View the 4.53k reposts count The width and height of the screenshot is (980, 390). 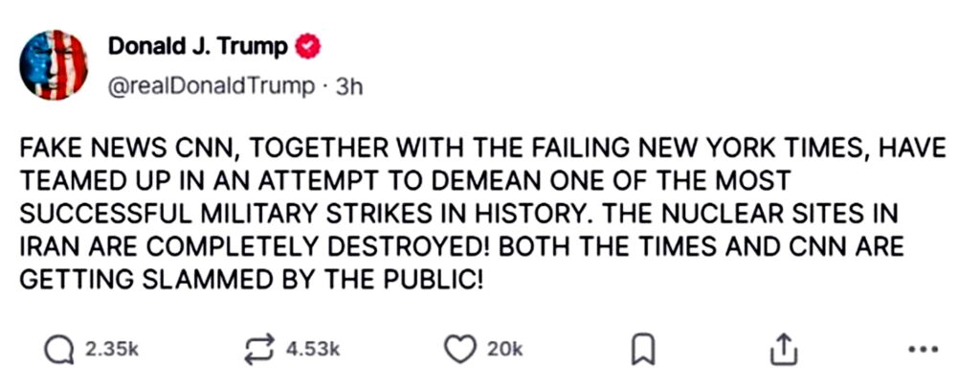pyautogui.click(x=313, y=350)
